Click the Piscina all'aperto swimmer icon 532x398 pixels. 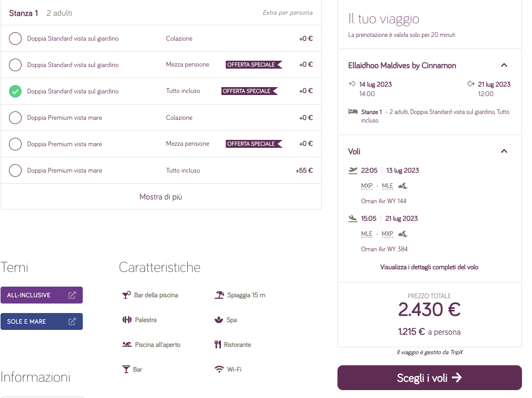point(127,345)
